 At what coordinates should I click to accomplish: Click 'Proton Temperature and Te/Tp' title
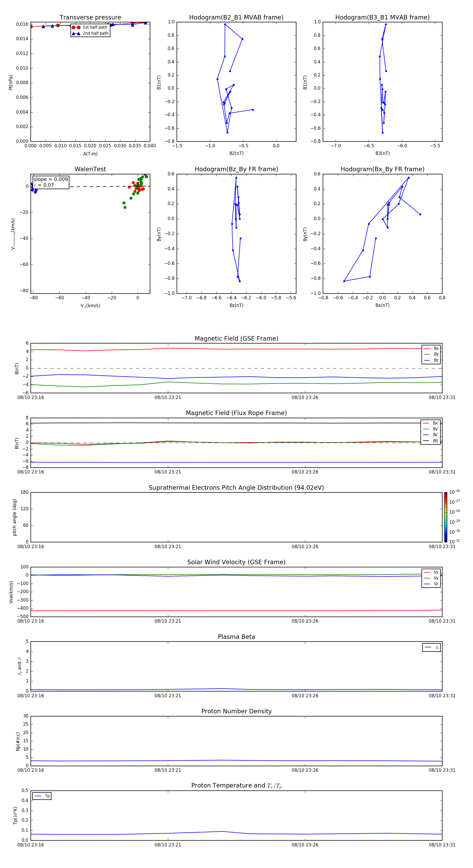click(x=236, y=786)
